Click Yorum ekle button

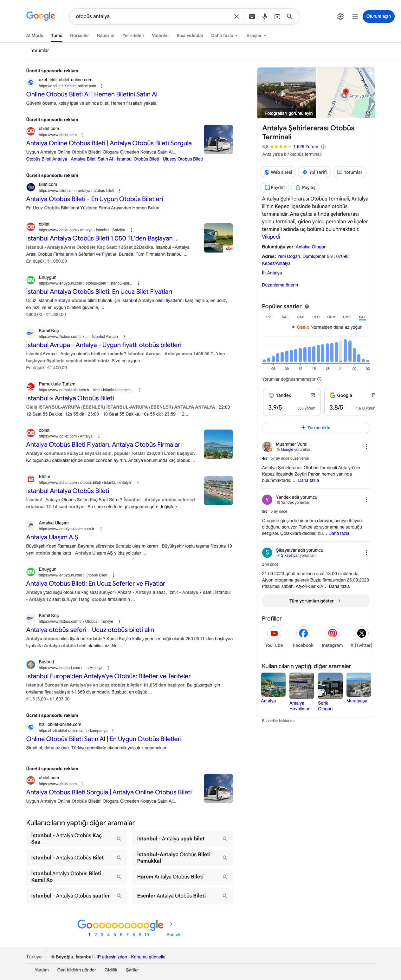[316, 428]
